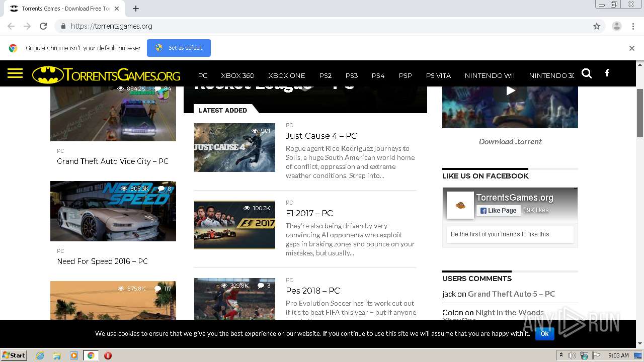Open the NINTENDO WII category

pyautogui.click(x=490, y=75)
